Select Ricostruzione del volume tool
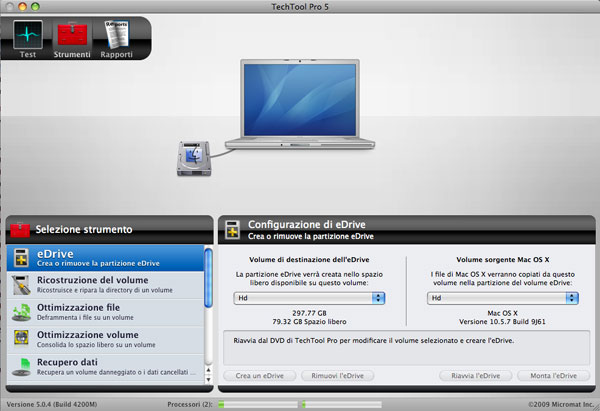 105,285
